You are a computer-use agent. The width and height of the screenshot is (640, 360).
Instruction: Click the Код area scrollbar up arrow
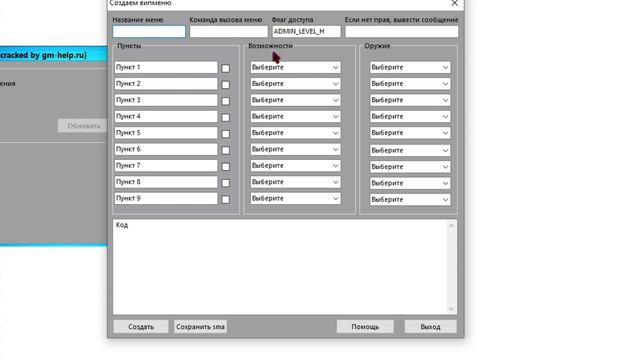(x=451, y=226)
